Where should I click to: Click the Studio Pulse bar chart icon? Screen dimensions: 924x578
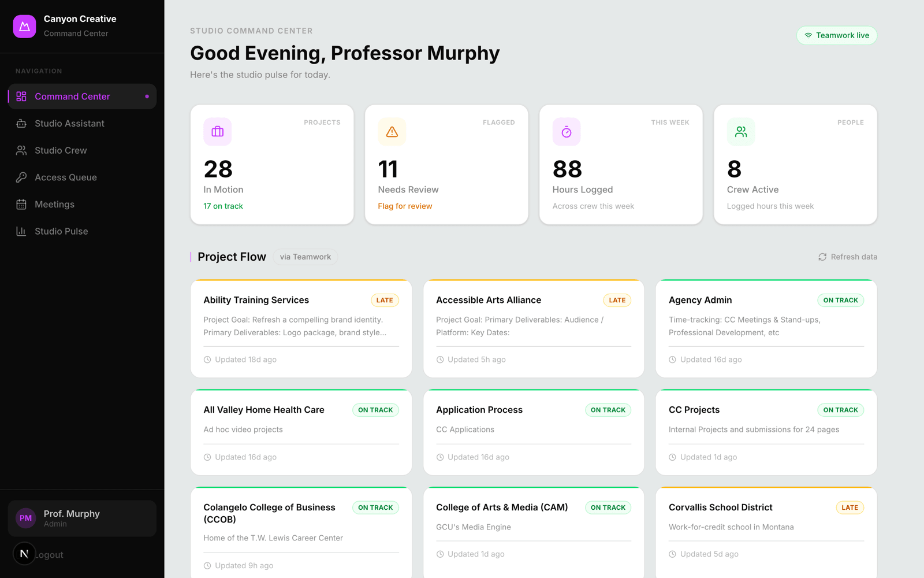[21, 231]
